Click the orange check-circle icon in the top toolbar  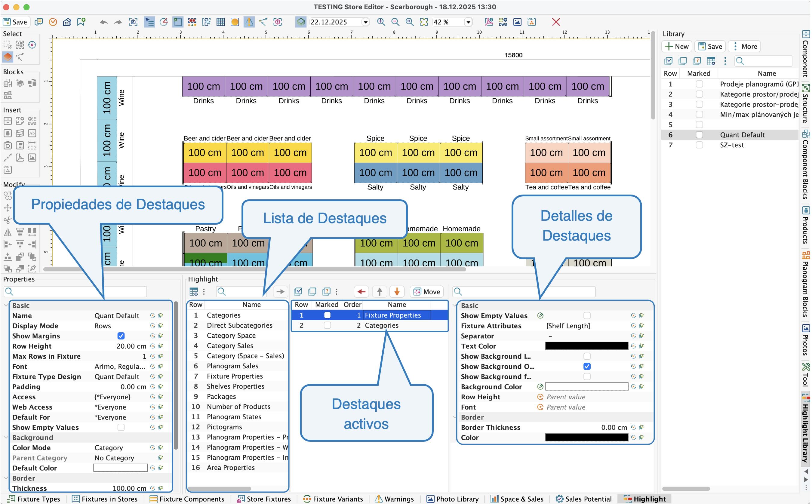coord(53,22)
